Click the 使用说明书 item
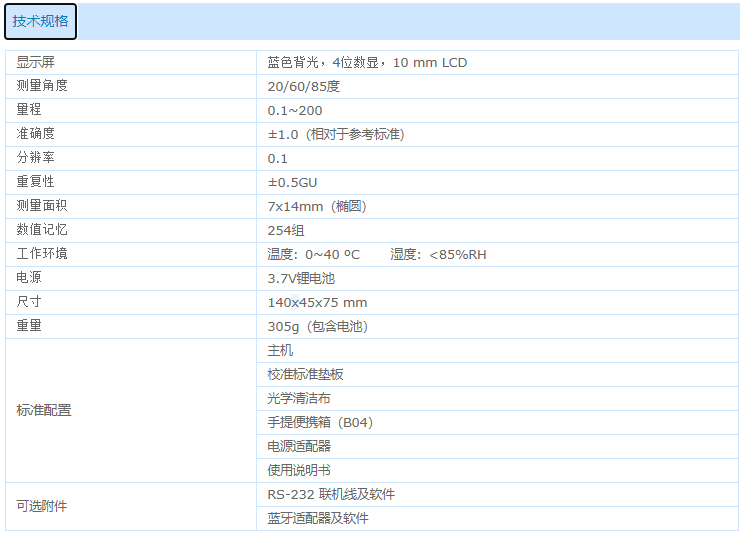 pyautogui.click(x=298, y=470)
